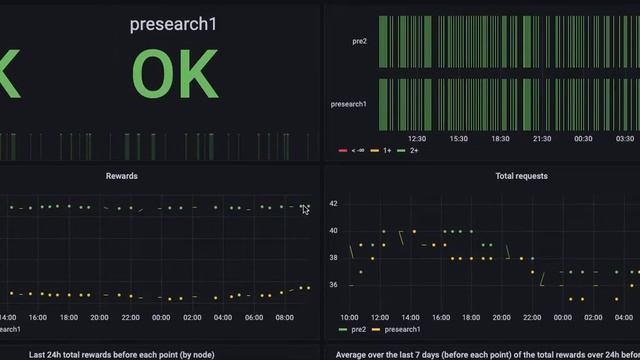Image resolution: width=640 pixels, height=360 pixels.
Task: Toggle the green 2+ legend item
Action: [408, 151]
